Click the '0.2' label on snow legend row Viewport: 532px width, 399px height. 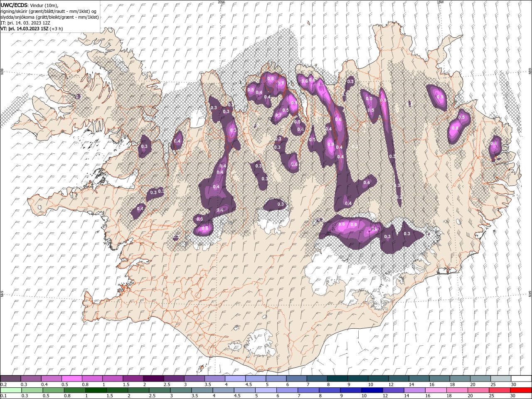3,384
